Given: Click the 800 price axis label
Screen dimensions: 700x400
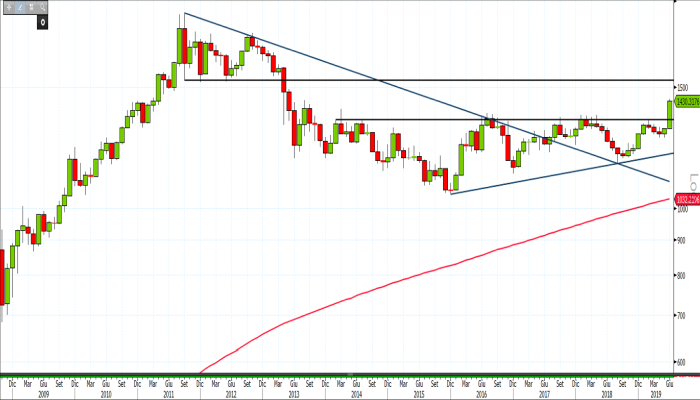Looking at the screenshot, I should pyautogui.click(x=681, y=275).
